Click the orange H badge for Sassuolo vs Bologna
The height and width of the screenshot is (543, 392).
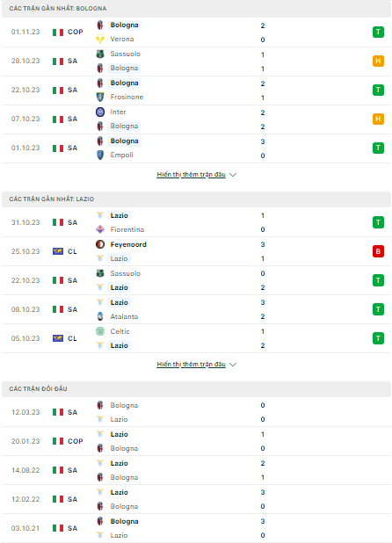[x=378, y=61]
